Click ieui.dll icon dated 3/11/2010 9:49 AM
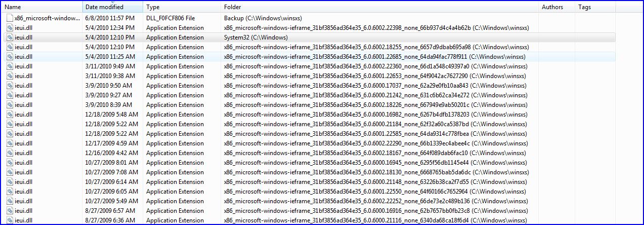 coord(10,66)
